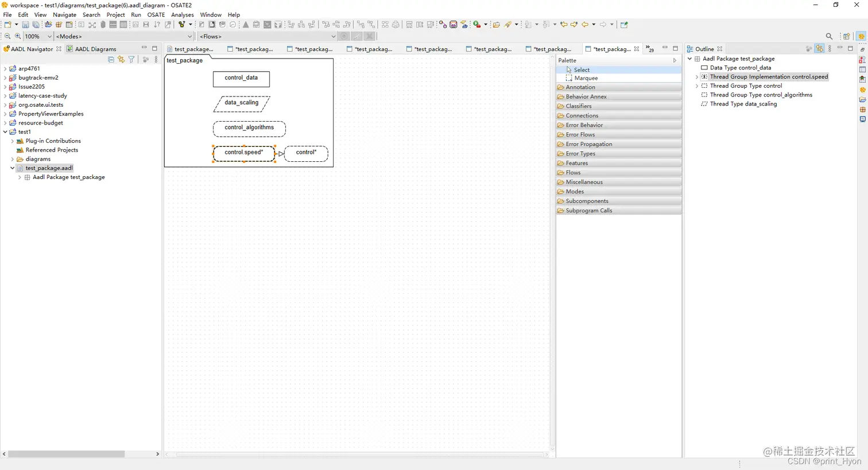Select Data Type control_data in Outline
Screen dimensions: 868x470
(x=740, y=68)
